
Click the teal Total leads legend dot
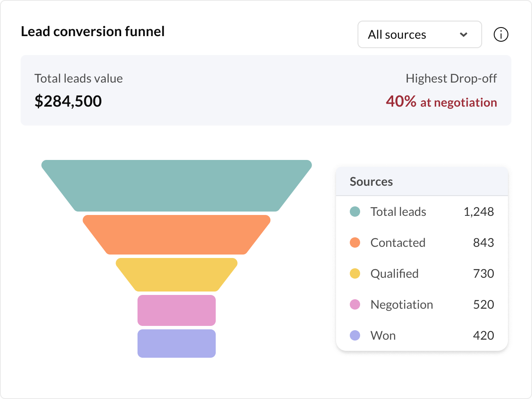coord(355,212)
